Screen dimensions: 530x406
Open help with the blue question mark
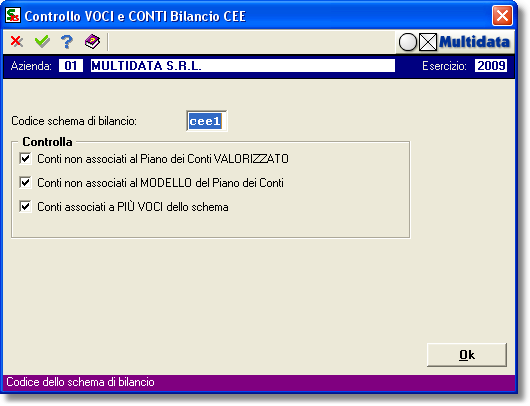click(67, 42)
